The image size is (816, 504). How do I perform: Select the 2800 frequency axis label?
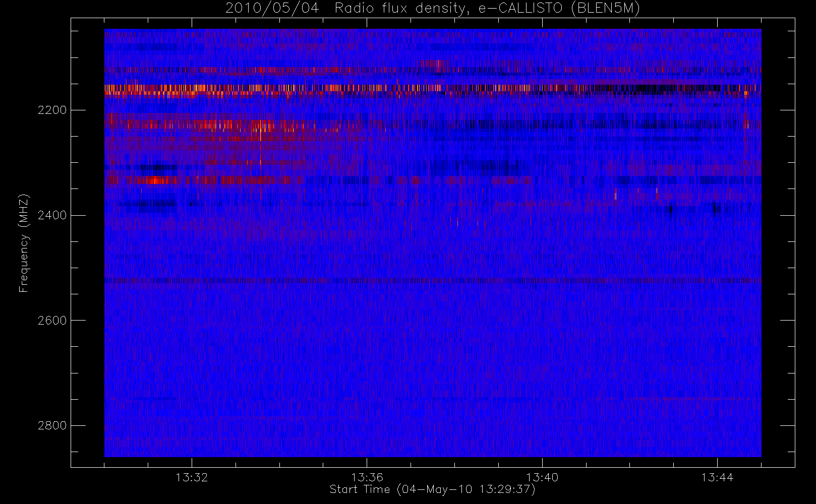pyautogui.click(x=52, y=425)
